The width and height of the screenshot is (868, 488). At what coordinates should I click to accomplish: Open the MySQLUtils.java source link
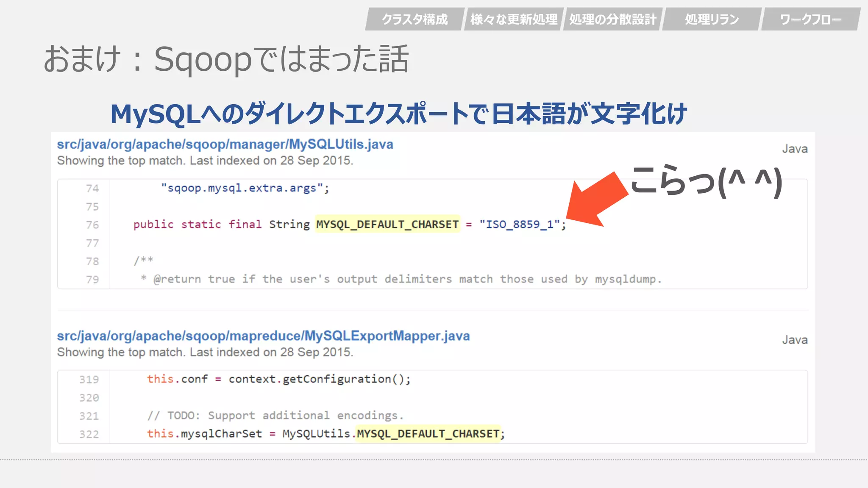225,144
